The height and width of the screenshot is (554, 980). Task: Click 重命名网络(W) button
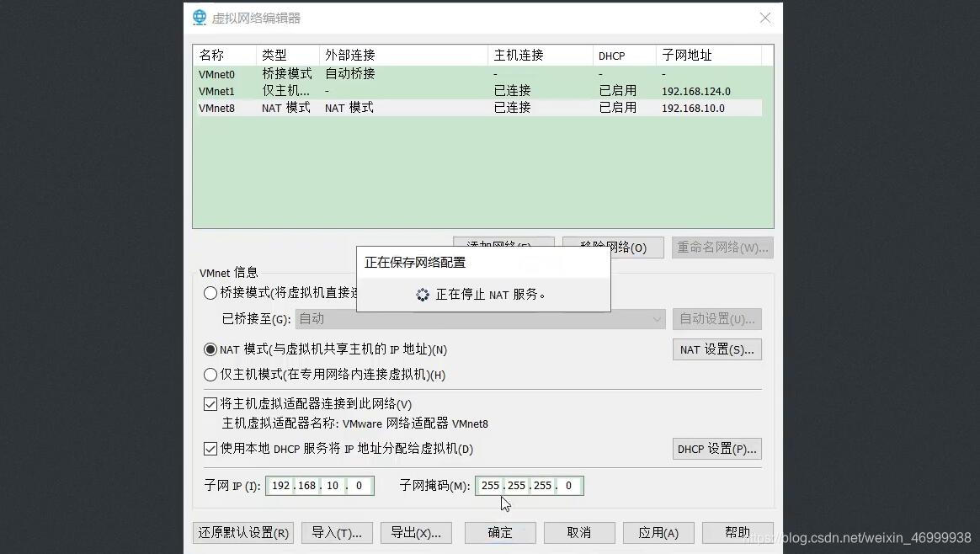coord(722,248)
